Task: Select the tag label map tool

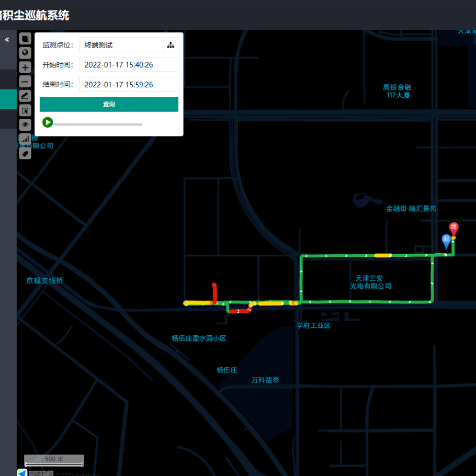Action: pyautogui.click(x=25, y=154)
